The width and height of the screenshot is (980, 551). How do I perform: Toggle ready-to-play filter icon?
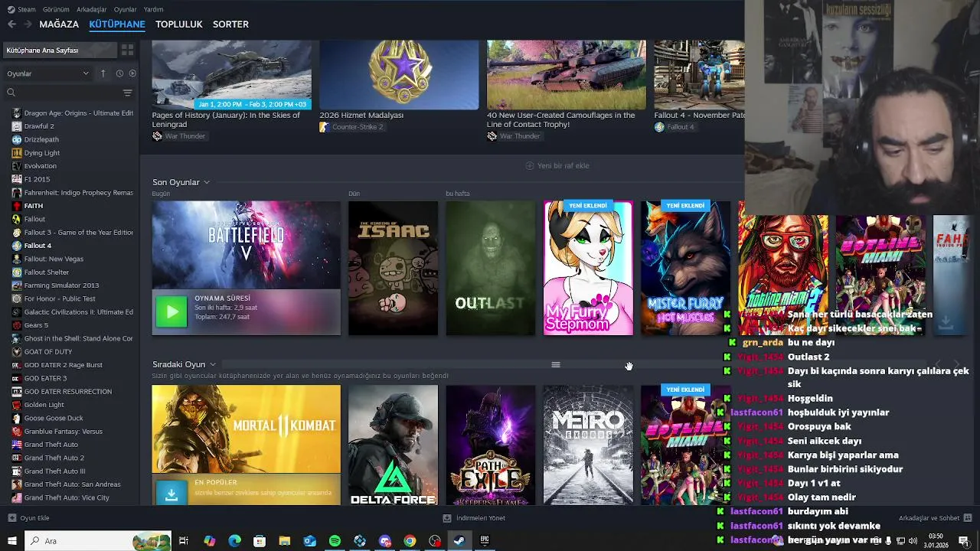click(132, 73)
